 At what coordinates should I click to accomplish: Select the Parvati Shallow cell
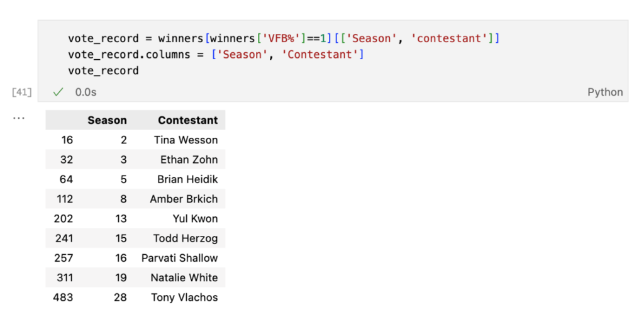pos(179,258)
